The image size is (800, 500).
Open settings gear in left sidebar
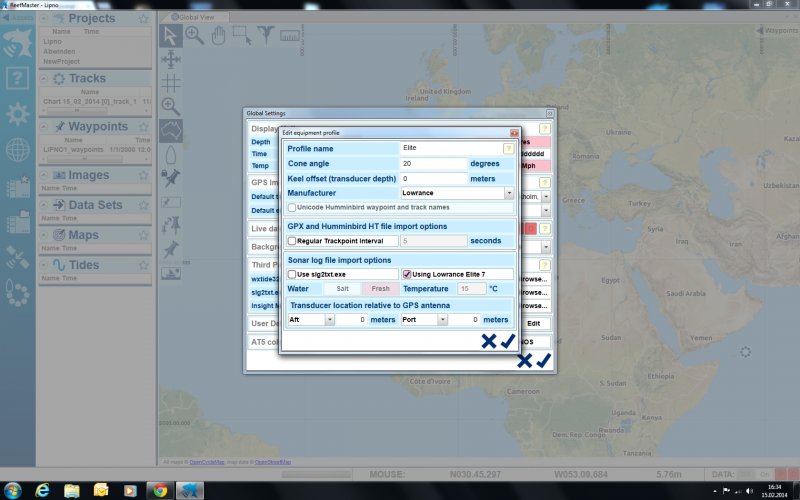pos(17,113)
